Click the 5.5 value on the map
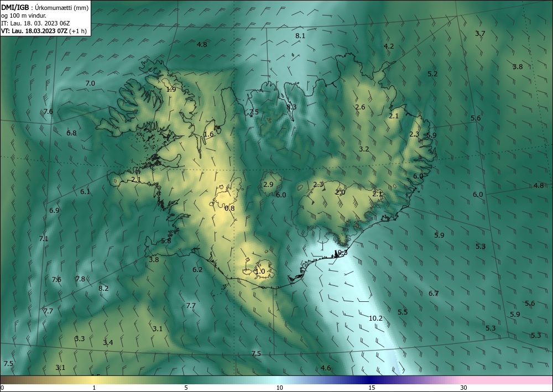Screen dimensions: 553x392 point(403,312)
